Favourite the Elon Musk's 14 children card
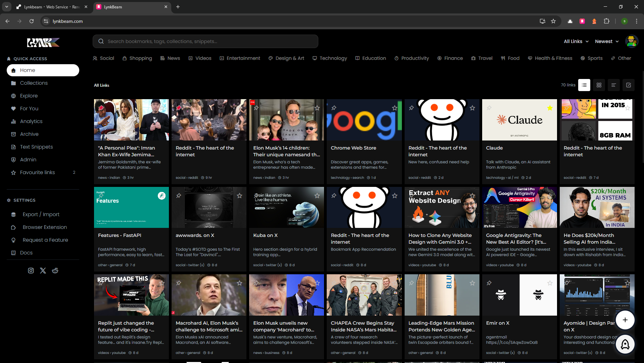644x363 pixels. tap(317, 108)
